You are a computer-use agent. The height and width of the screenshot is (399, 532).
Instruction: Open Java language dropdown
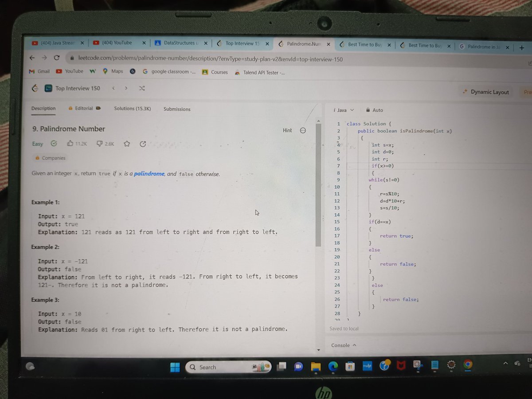coord(344,110)
